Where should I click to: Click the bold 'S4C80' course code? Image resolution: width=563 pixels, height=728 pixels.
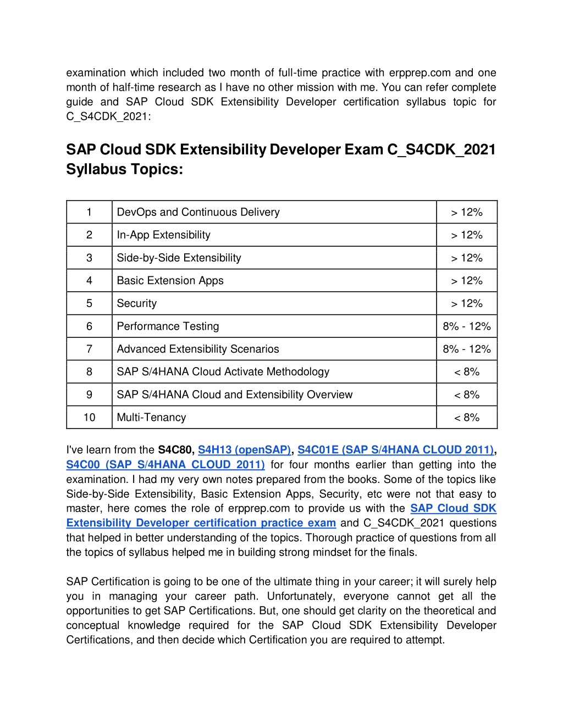coord(176,450)
